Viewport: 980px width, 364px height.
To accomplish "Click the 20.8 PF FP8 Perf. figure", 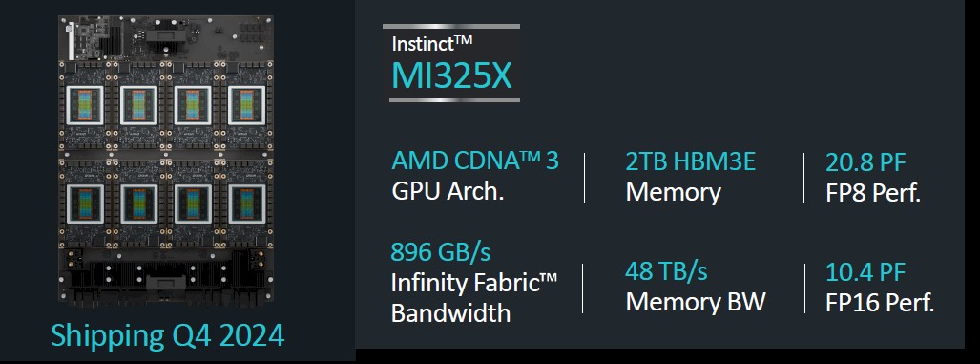I will coord(873,178).
